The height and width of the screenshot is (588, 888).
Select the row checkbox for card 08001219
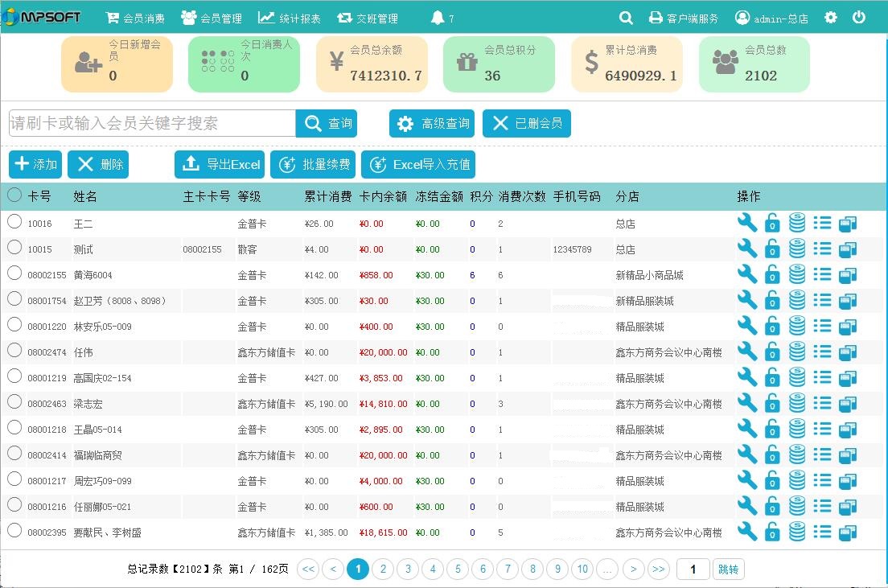pyautogui.click(x=14, y=376)
